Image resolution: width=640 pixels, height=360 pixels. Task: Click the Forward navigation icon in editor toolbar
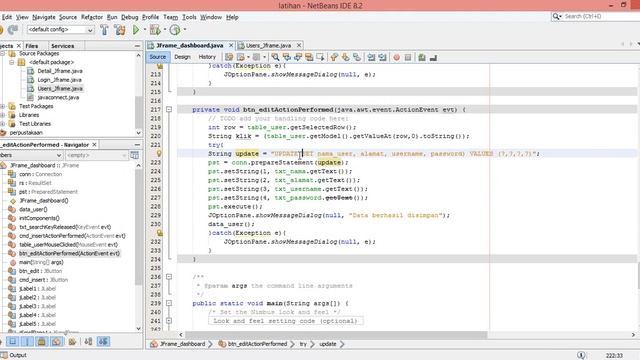click(x=256, y=57)
